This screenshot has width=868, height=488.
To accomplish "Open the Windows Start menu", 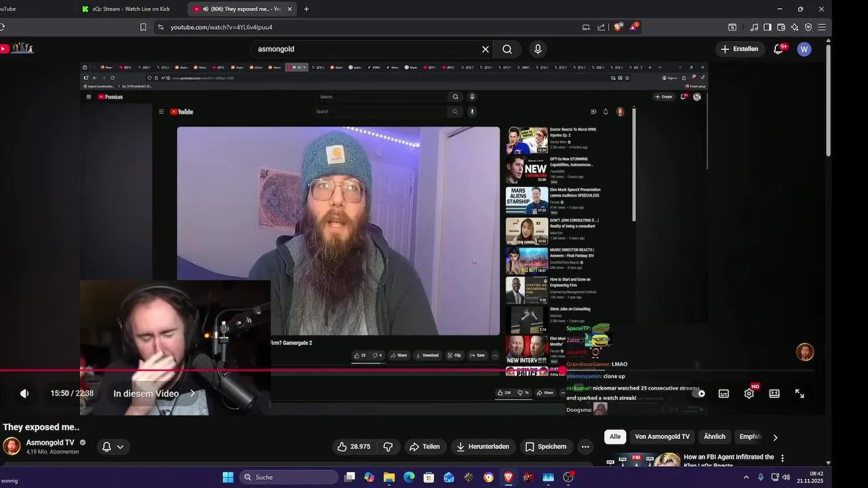I will pyautogui.click(x=228, y=477).
